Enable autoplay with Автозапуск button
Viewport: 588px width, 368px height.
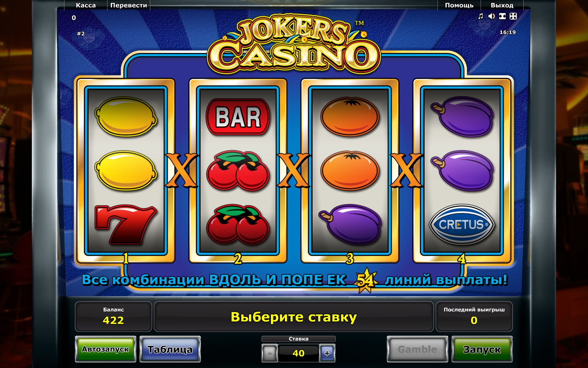105,349
